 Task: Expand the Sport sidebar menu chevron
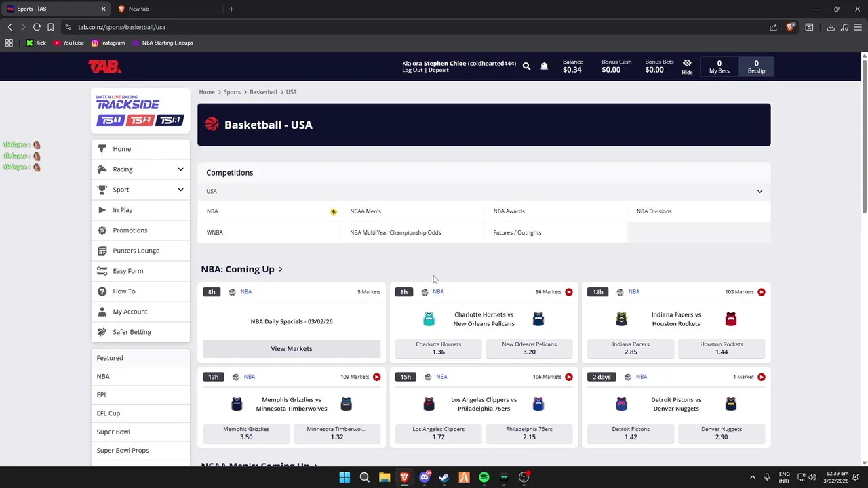point(180,190)
